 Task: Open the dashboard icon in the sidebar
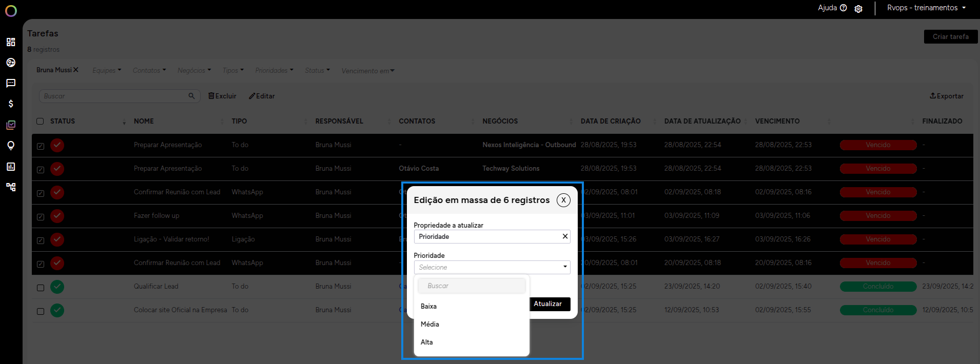11,42
